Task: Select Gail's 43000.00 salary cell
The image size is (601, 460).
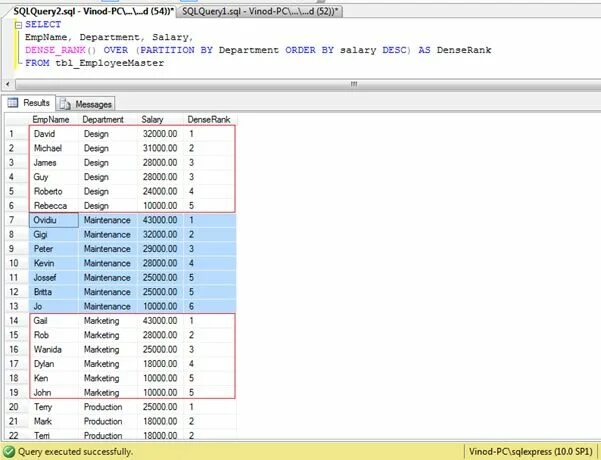Action: [x=160, y=320]
